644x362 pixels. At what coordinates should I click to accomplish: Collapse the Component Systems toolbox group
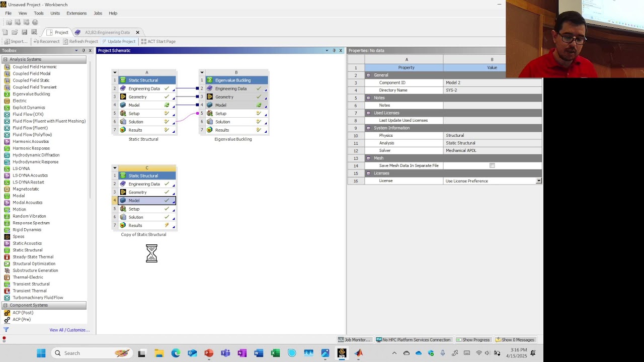[x=6, y=305]
